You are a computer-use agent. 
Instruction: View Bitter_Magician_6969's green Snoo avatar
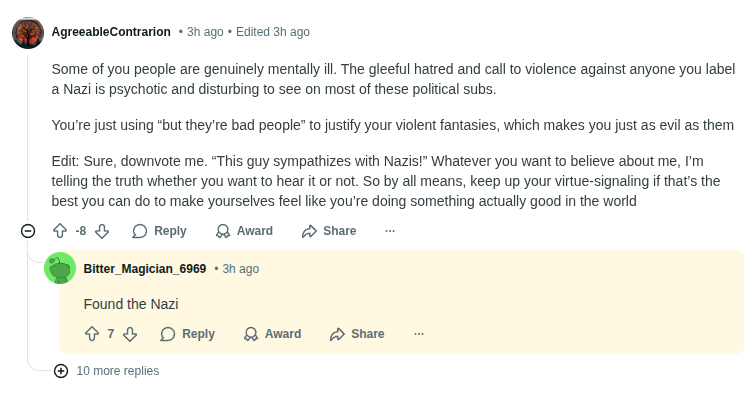[60, 268]
